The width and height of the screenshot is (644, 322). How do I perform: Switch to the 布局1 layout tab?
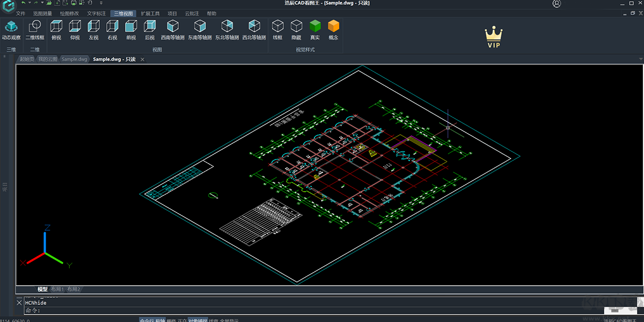(x=57, y=289)
